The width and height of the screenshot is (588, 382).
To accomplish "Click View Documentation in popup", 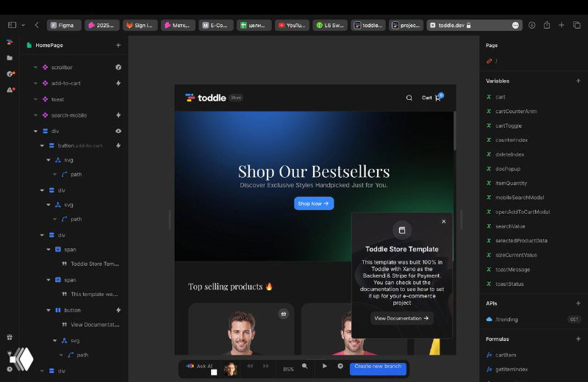I will point(401,318).
